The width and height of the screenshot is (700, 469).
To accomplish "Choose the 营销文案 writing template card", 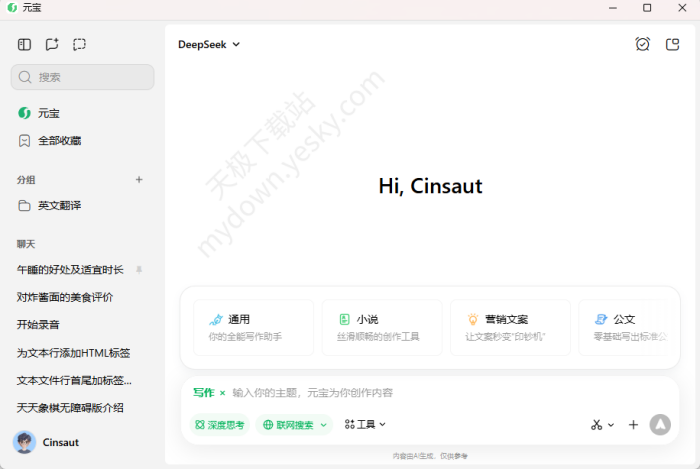I will 510,327.
